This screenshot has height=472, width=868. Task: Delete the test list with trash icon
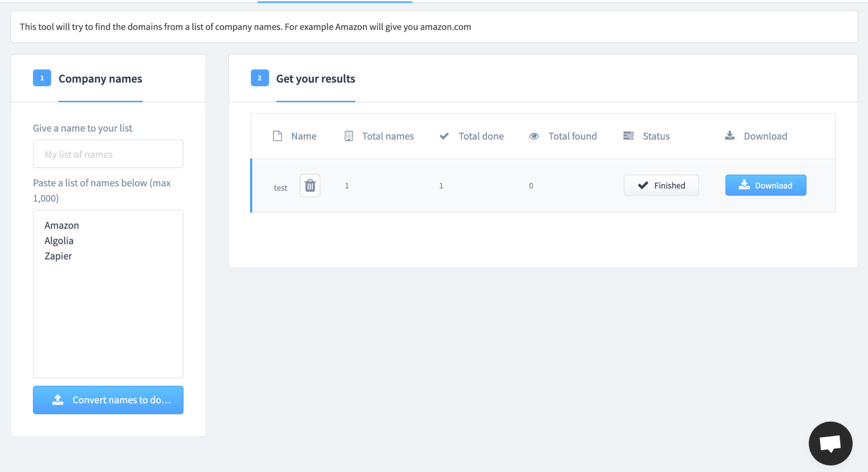[x=310, y=185]
